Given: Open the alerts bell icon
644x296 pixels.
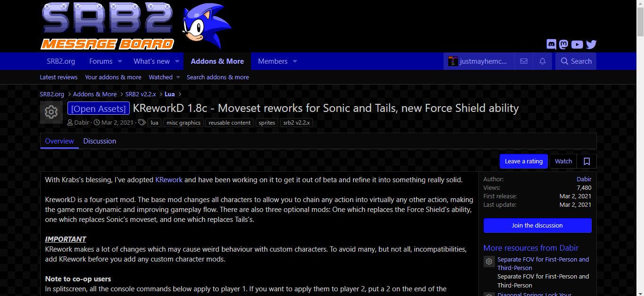Looking at the screenshot, I should [x=543, y=61].
